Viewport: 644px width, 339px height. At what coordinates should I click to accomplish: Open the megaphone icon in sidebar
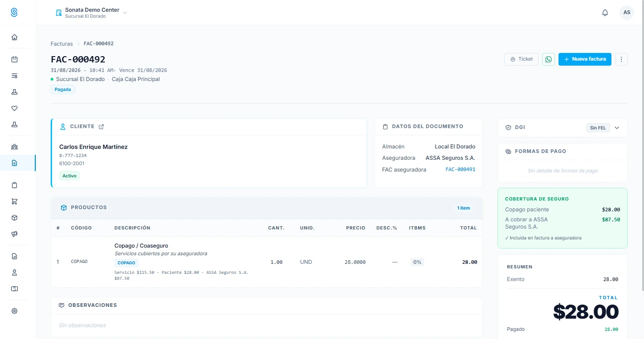pos(14,234)
